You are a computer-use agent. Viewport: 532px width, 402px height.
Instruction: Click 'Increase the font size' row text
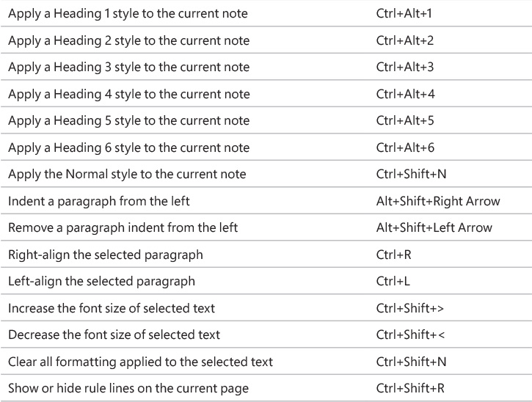[x=112, y=308]
